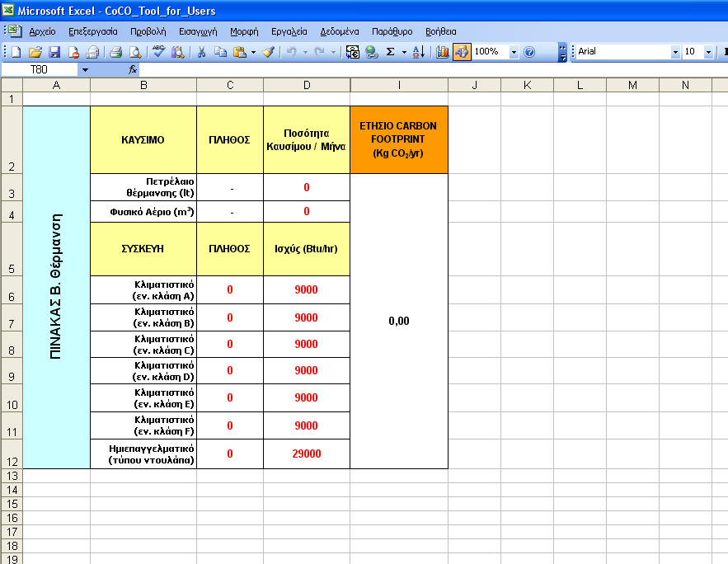Viewport: 728px width, 564px height.
Task: Open the Δεδομένα menu
Action: coord(340,31)
